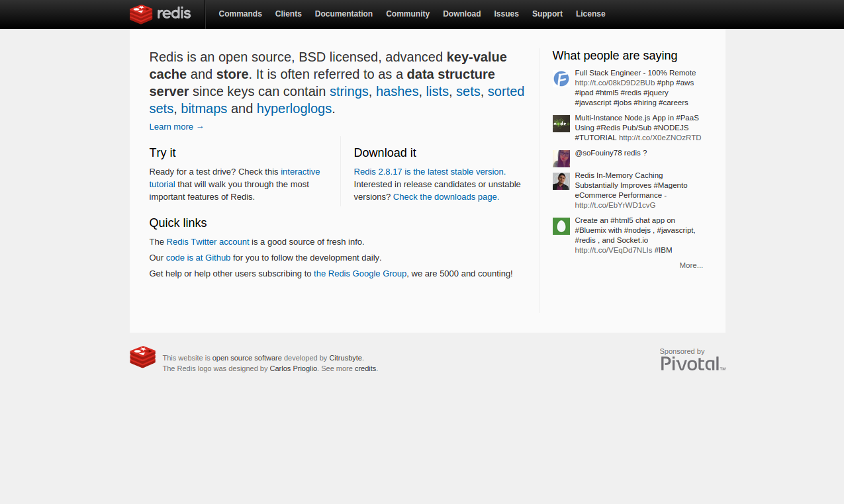
Task: Click the Learn more arrow link
Action: [x=177, y=127]
